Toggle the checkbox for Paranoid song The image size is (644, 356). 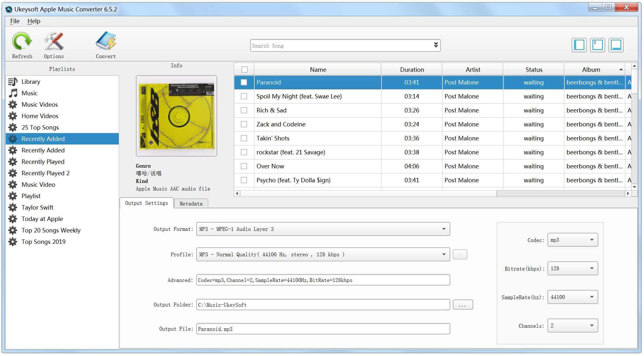244,82
